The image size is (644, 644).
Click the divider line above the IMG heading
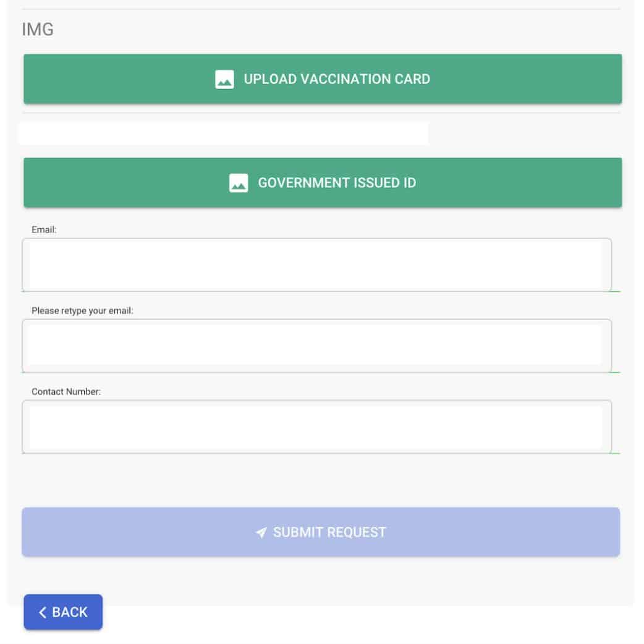(x=321, y=9)
